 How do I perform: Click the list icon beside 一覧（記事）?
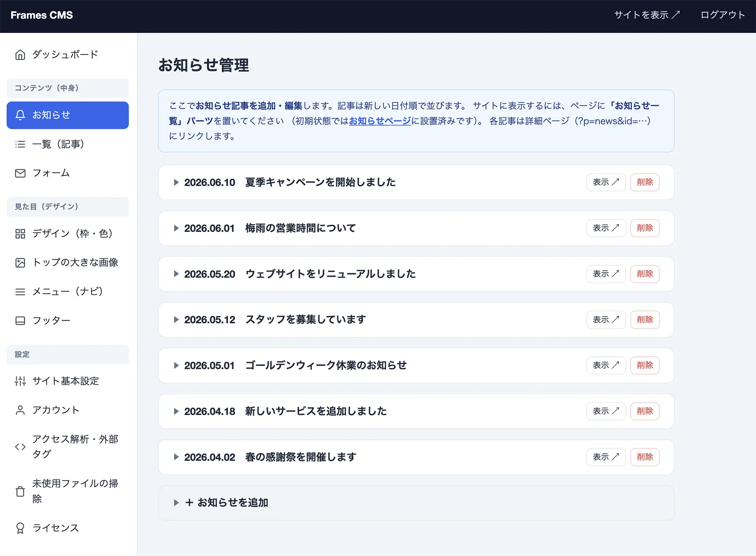tap(20, 144)
